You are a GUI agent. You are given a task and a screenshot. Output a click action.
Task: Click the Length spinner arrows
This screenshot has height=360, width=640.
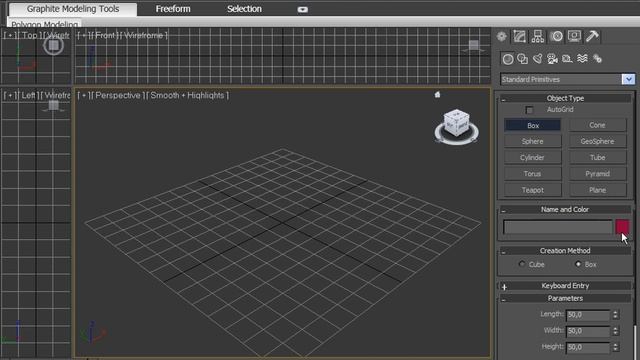[x=616, y=315]
